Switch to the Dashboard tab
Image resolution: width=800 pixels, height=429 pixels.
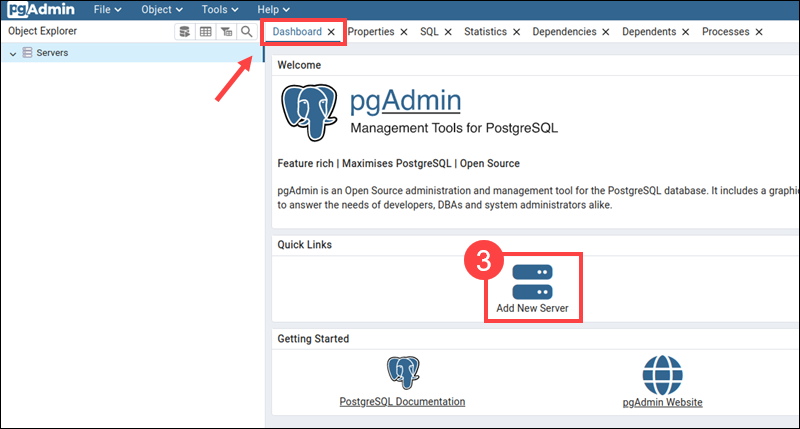(297, 32)
